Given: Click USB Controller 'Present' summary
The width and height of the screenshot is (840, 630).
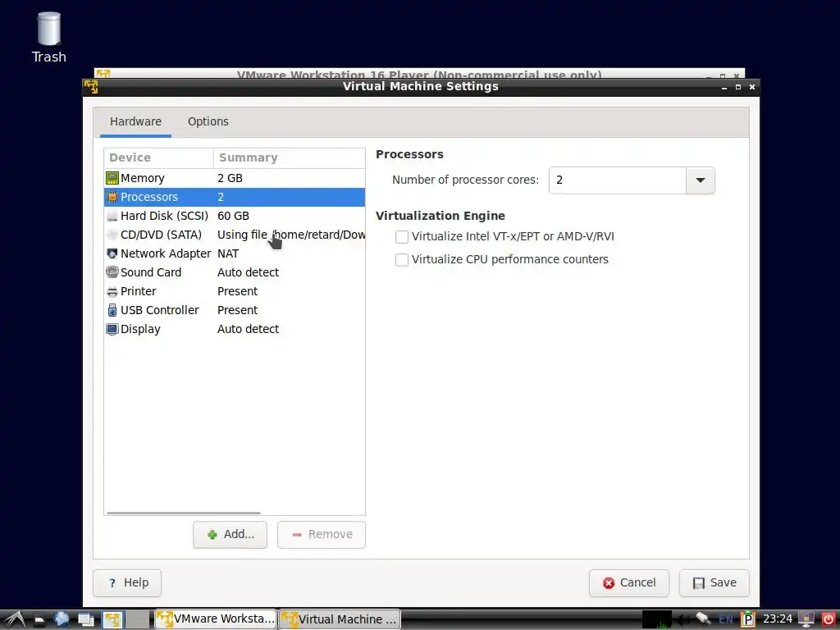Looking at the screenshot, I should [237, 310].
